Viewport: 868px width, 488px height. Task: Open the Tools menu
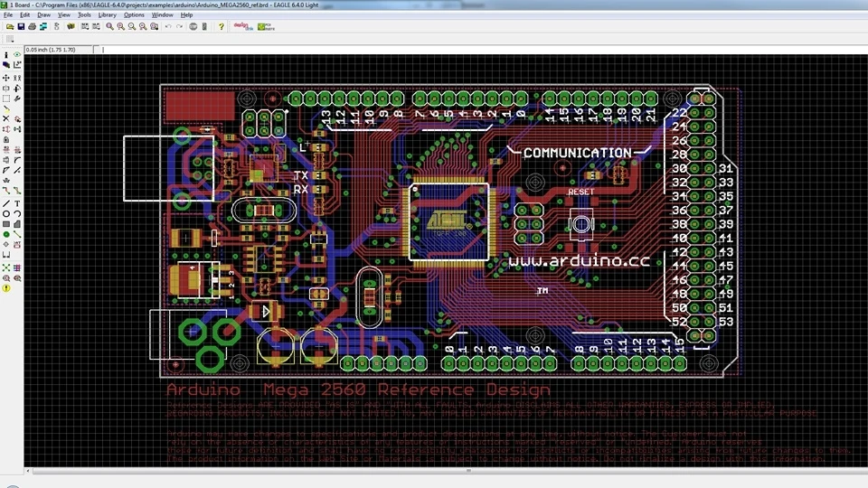click(84, 15)
